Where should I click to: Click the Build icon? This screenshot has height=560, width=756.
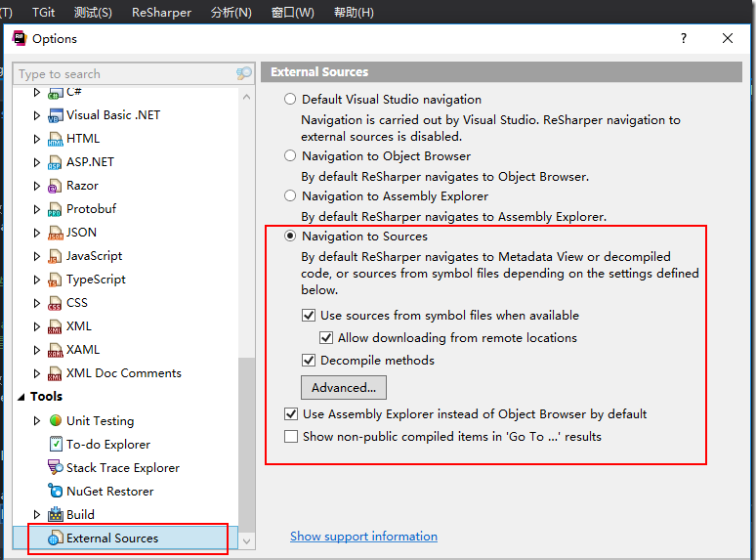56,514
